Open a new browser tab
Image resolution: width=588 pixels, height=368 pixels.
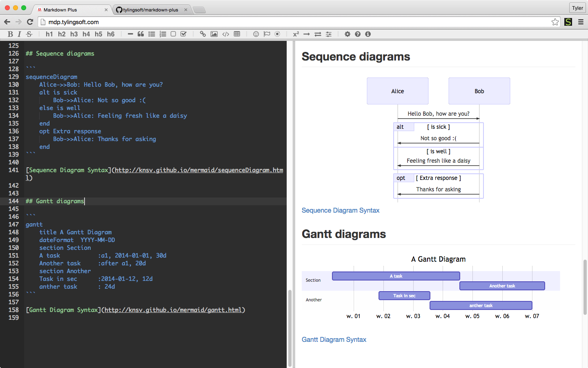click(x=199, y=10)
